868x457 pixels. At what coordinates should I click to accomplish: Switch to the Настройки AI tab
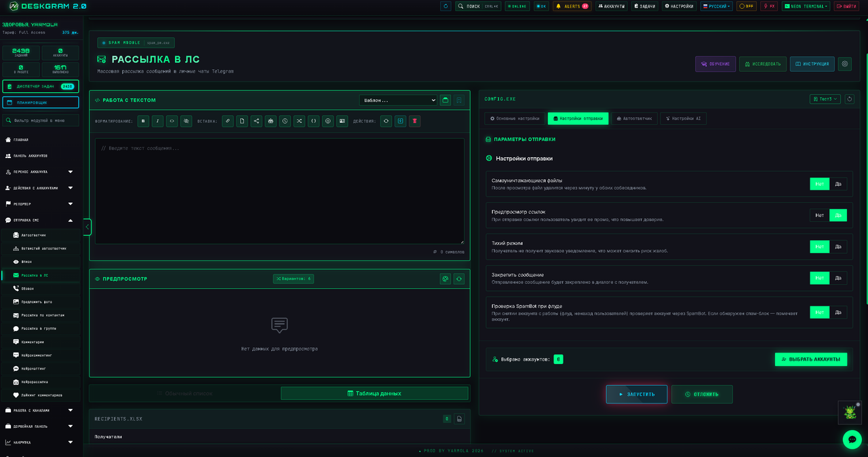point(684,119)
